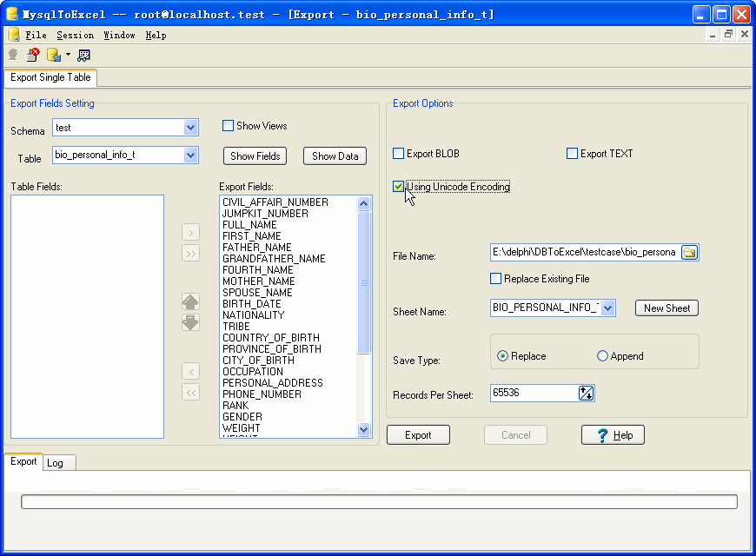Click the export progress bar

(x=379, y=501)
